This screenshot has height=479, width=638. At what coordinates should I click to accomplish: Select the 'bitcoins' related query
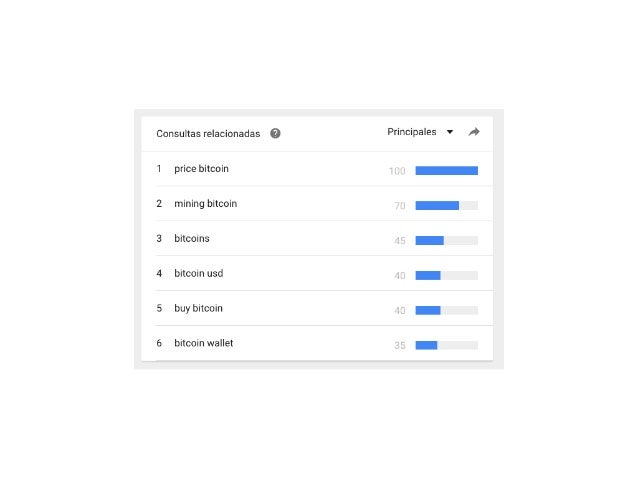[192, 239]
